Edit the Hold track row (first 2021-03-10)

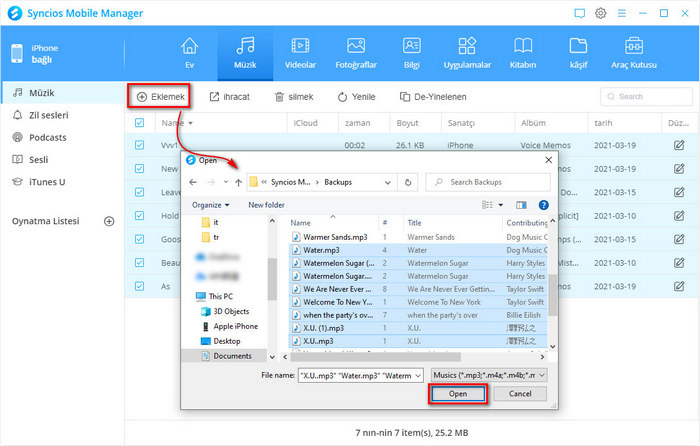679,216
